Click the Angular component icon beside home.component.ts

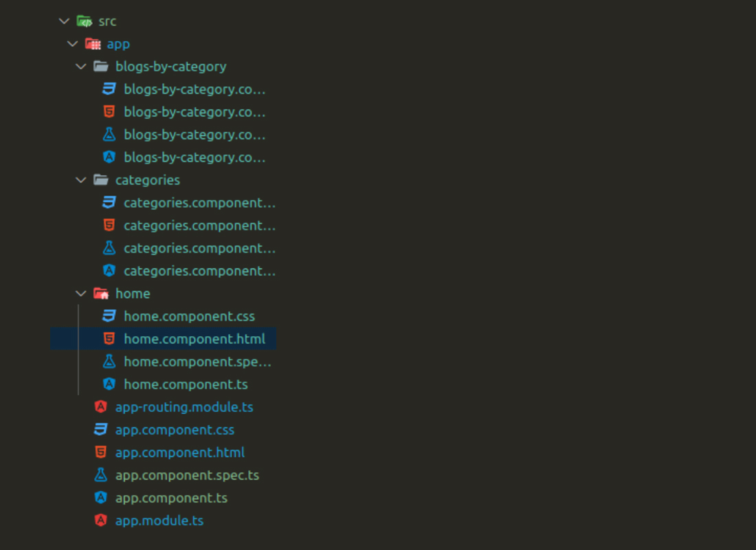(109, 384)
